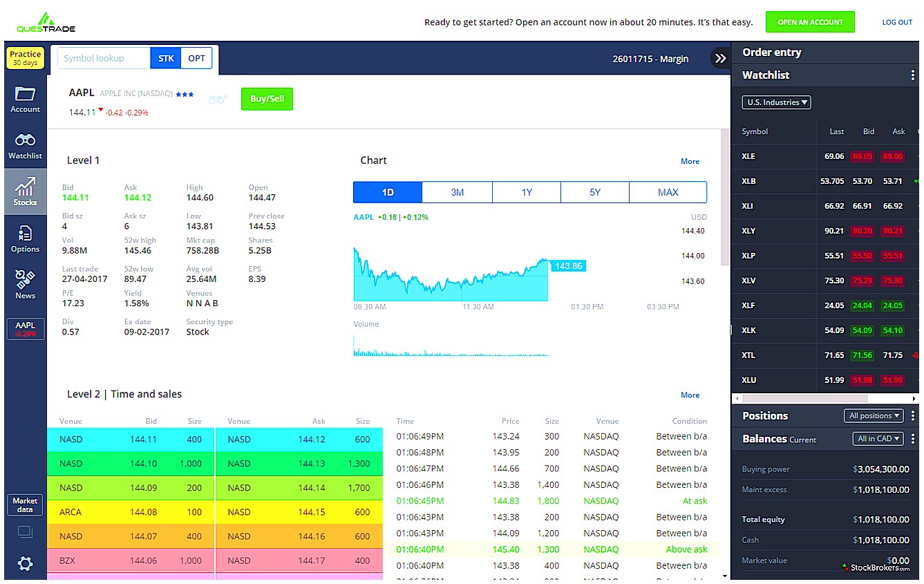
Task: Select the XLF row in watchlist
Action: tap(825, 305)
